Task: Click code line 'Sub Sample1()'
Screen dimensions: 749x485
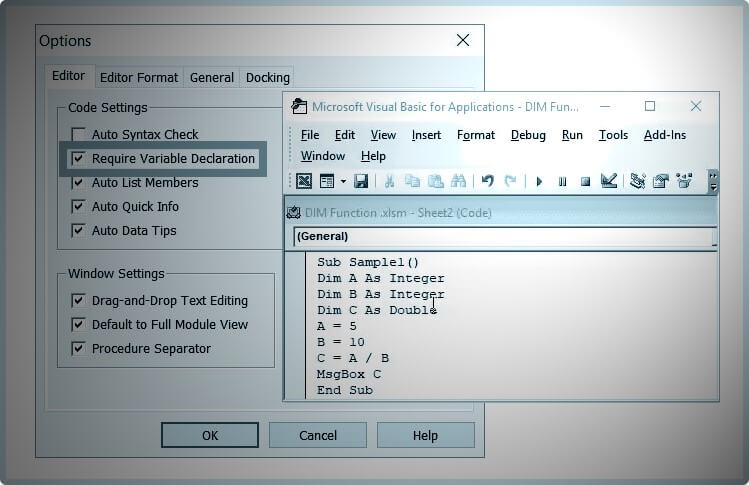Action: [368, 262]
